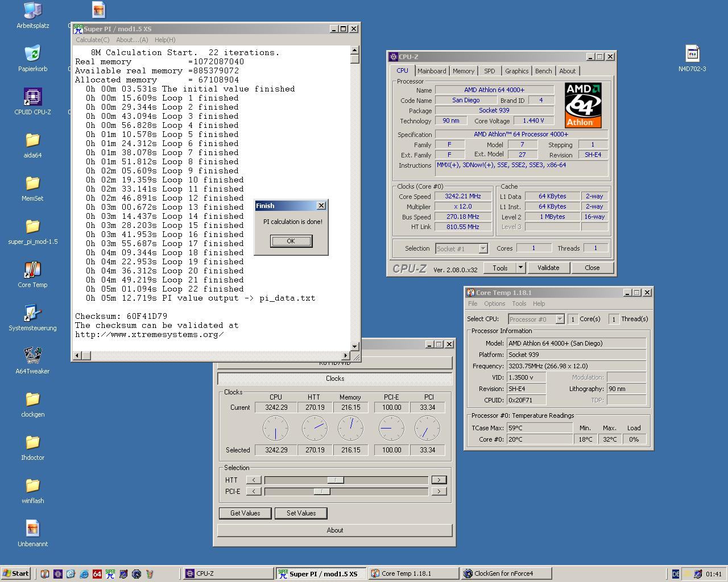Click the HTT increase arrow
The width and height of the screenshot is (728, 582).
[439, 480]
